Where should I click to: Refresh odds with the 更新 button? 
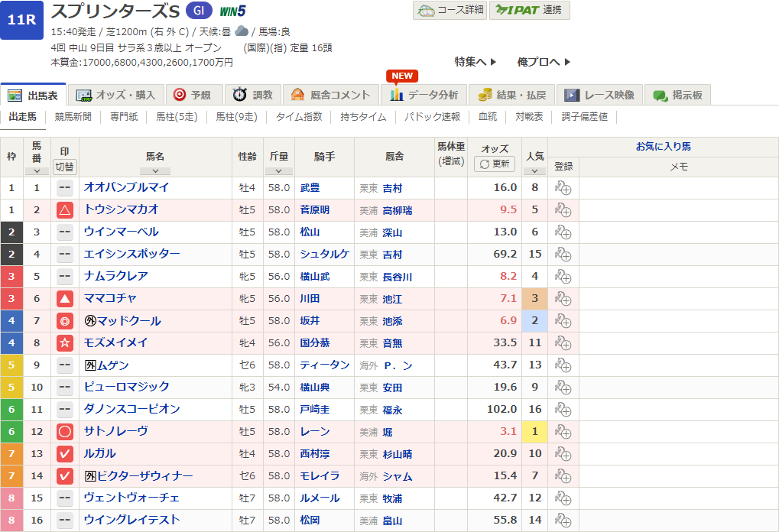(495, 164)
